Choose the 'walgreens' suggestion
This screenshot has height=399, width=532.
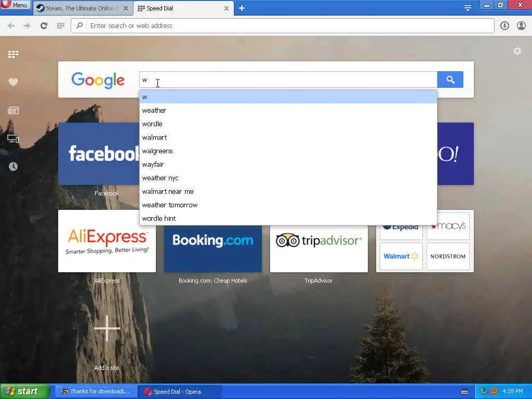click(x=288, y=151)
